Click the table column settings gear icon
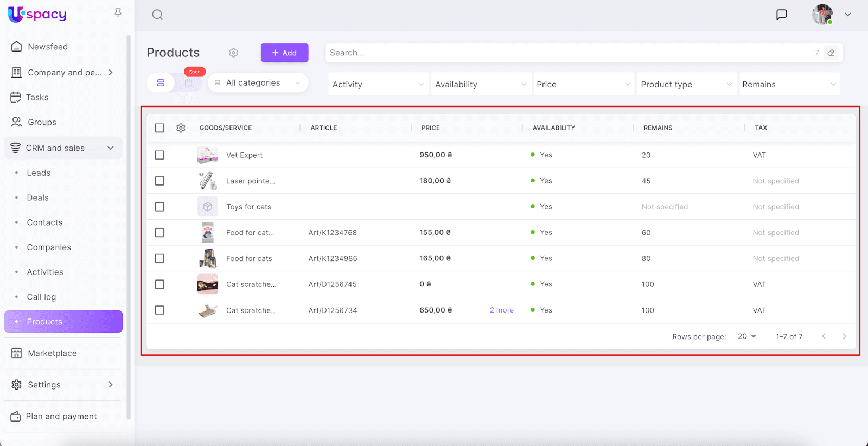The width and height of the screenshot is (868, 446). (181, 128)
